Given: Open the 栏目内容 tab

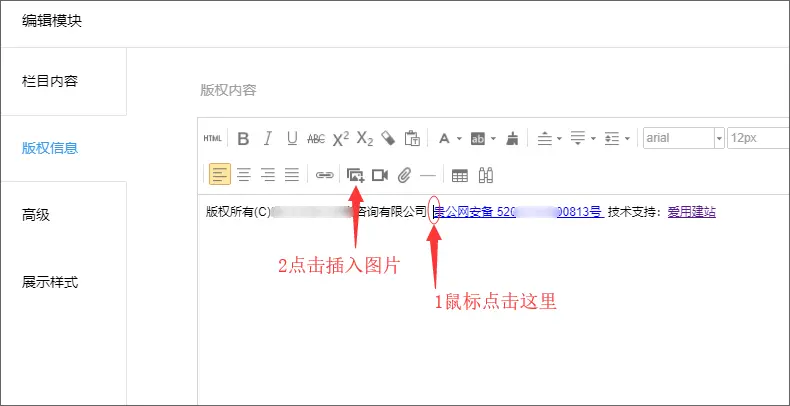Looking at the screenshot, I should 50,80.
